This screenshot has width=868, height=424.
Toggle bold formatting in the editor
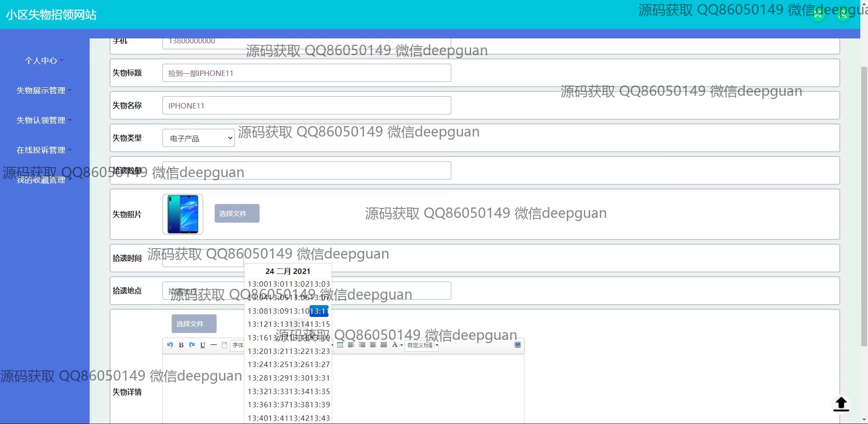181,345
